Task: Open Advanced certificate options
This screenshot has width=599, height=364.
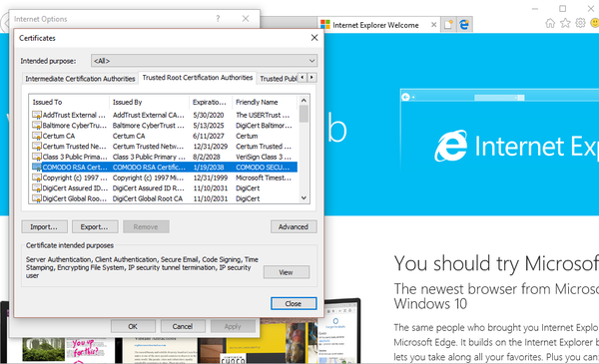Action: 294,226
